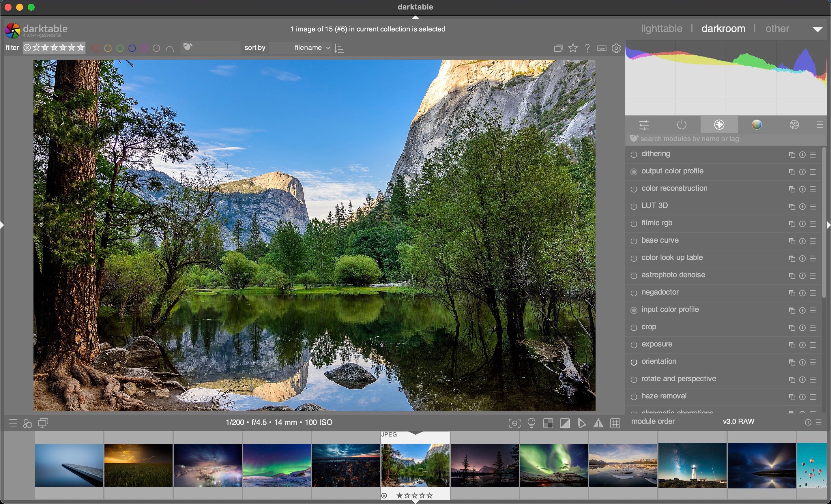Image resolution: width=831 pixels, height=504 pixels.
Task: Open the view switcher dropdown arrow
Action: pyautogui.click(x=817, y=29)
